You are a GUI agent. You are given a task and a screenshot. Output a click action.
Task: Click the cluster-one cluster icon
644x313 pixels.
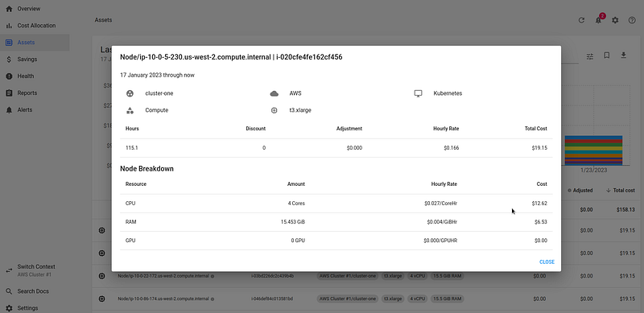pos(130,93)
